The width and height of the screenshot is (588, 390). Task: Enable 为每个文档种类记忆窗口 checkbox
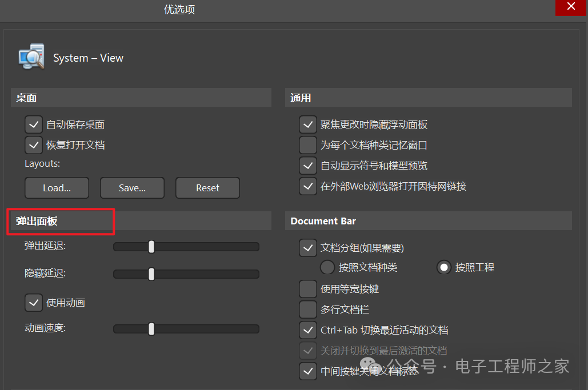[308, 145]
